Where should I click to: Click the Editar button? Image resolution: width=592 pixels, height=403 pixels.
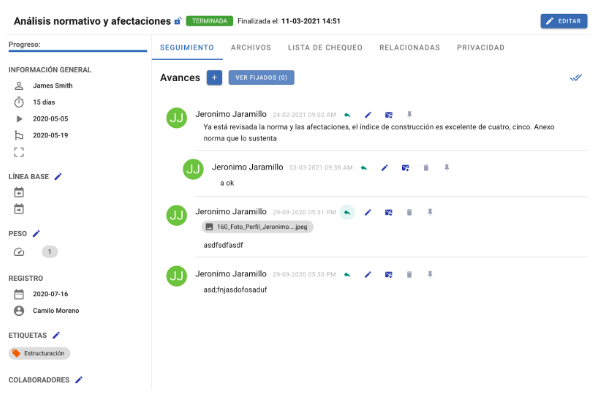click(564, 21)
